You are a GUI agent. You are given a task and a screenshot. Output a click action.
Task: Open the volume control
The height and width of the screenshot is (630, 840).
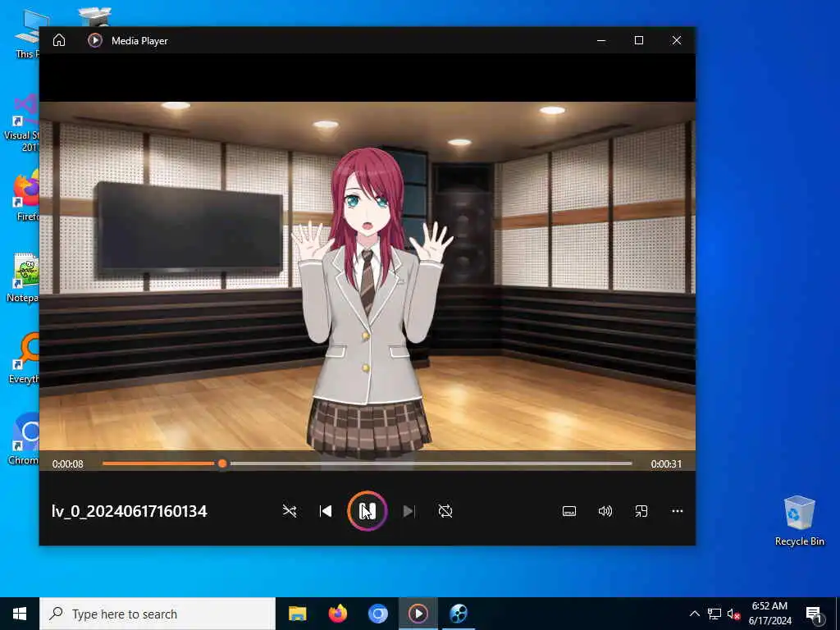coord(605,511)
